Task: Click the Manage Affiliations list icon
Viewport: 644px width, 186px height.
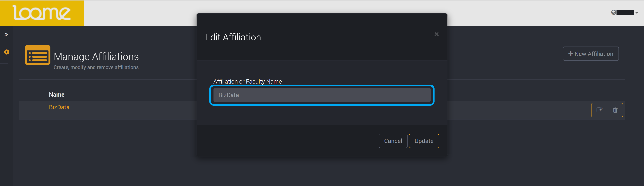Action: 38,55
